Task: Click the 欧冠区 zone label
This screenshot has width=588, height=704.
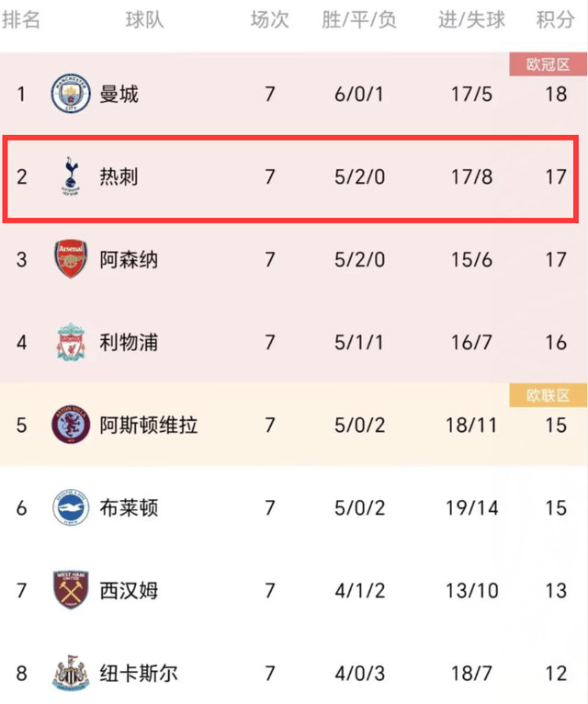Action: pyautogui.click(x=548, y=64)
